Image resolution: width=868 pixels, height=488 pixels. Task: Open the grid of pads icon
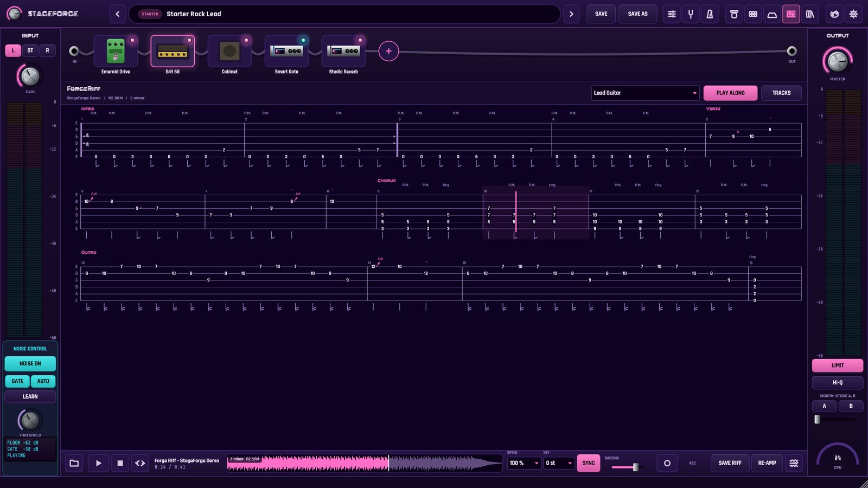(x=753, y=14)
